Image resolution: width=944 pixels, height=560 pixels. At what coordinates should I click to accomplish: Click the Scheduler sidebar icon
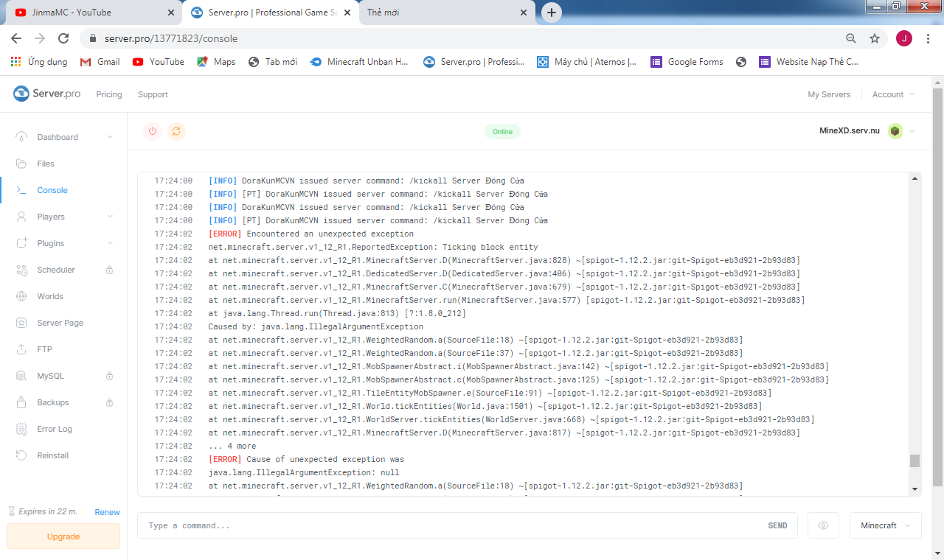click(22, 270)
